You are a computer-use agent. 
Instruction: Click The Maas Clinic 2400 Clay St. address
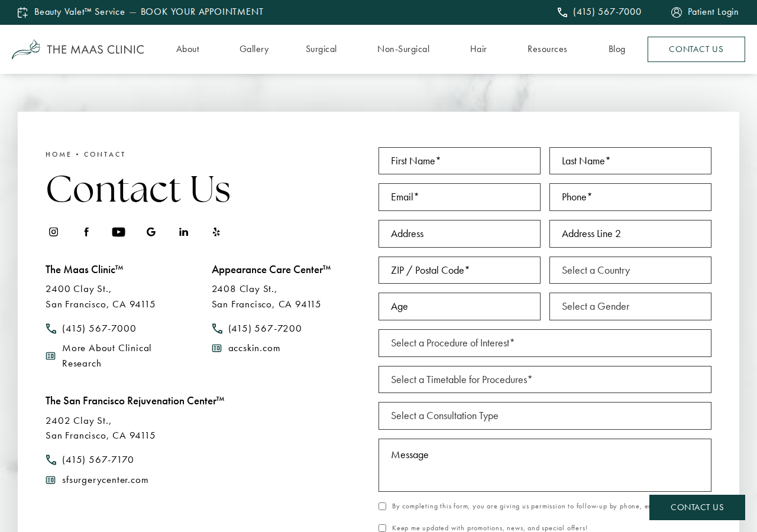coord(101,297)
